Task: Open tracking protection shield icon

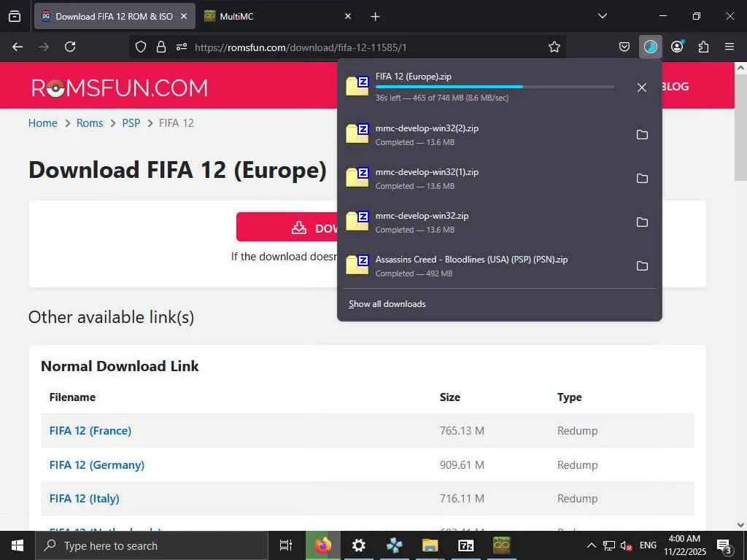Action: pos(141,47)
